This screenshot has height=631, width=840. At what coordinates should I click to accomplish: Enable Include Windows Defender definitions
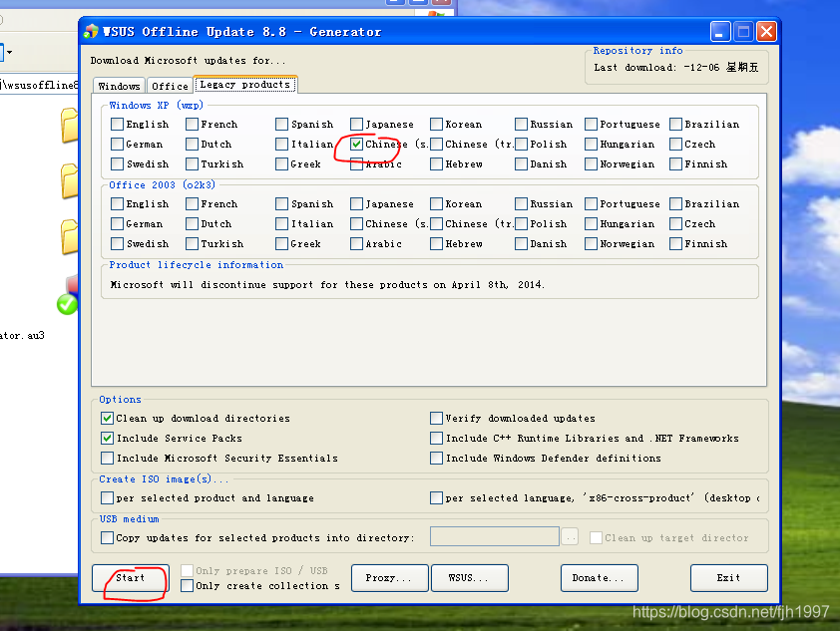tap(437, 459)
